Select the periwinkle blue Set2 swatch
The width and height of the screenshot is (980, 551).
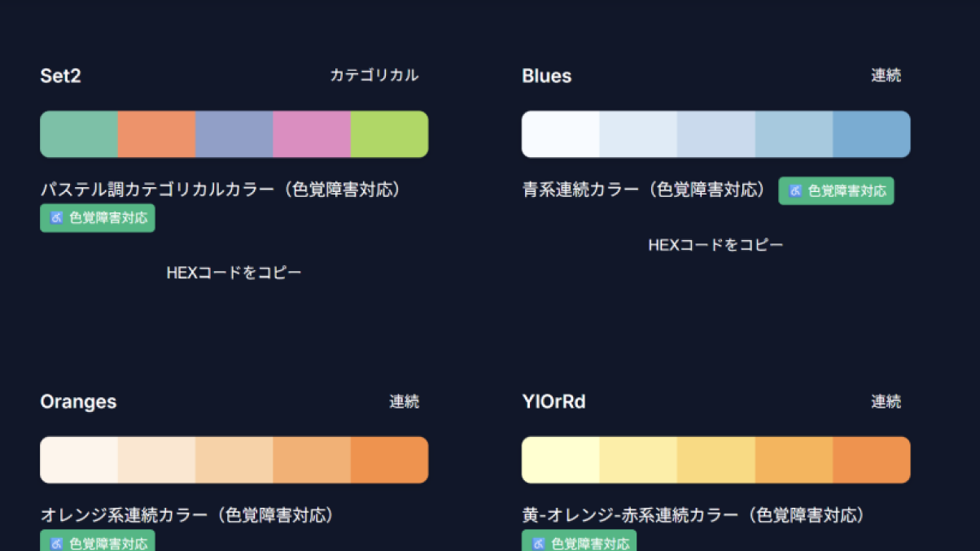point(234,134)
